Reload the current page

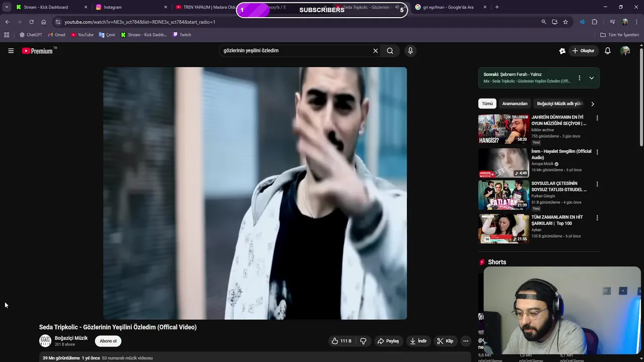click(x=31, y=22)
